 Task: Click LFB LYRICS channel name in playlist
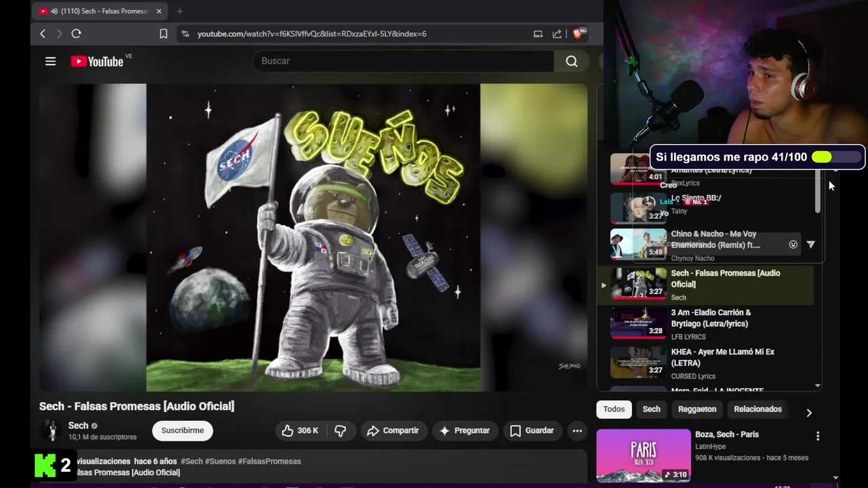pos(688,337)
